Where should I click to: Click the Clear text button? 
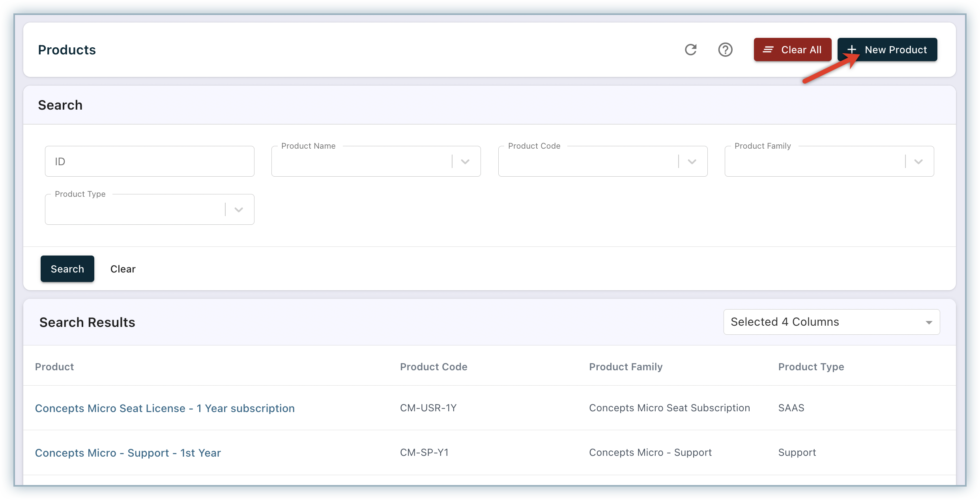point(123,269)
